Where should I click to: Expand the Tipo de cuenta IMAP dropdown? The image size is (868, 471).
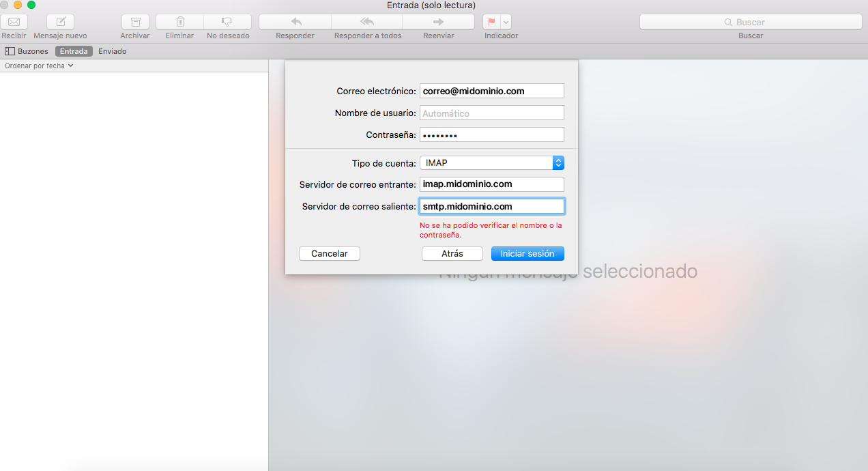(558, 162)
